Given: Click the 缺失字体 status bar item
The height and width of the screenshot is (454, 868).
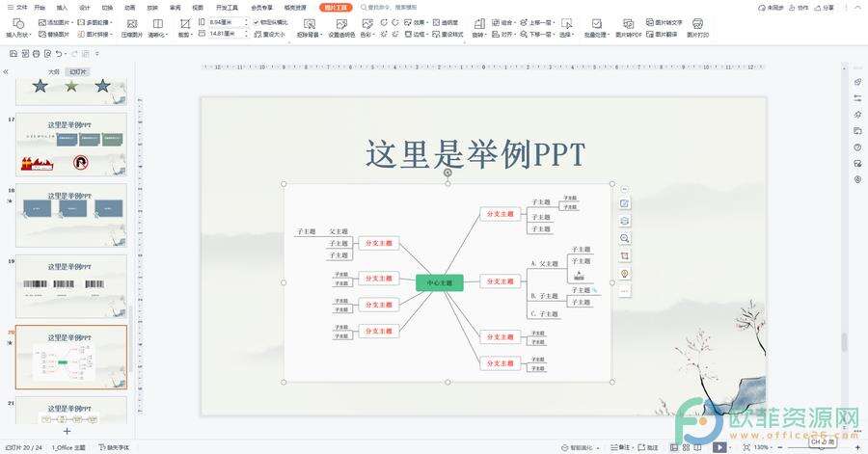Looking at the screenshot, I should click(114, 447).
